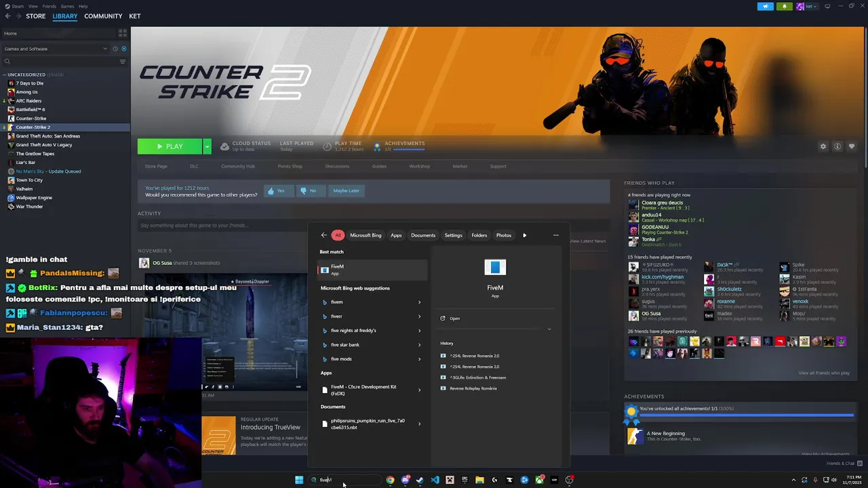The image size is (868, 488).
Task: Open STORE in Steam navigation
Action: click(x=36, y=16)
